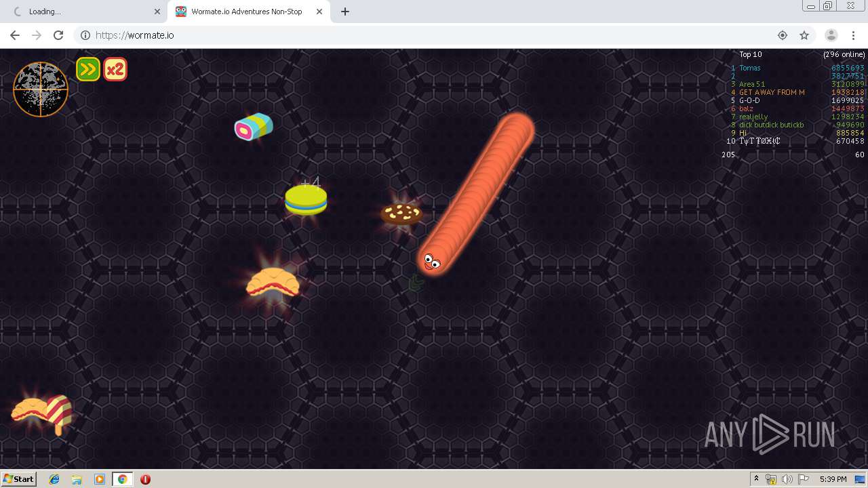Click the circular minimap radar
Viewport: 868px width, 488px height.
41,89
